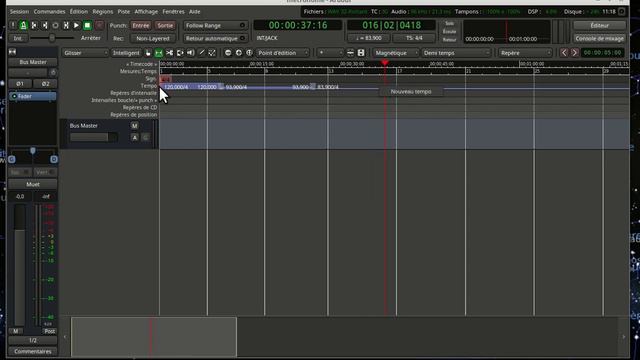Click the expand tracks icon

[361, 53]
